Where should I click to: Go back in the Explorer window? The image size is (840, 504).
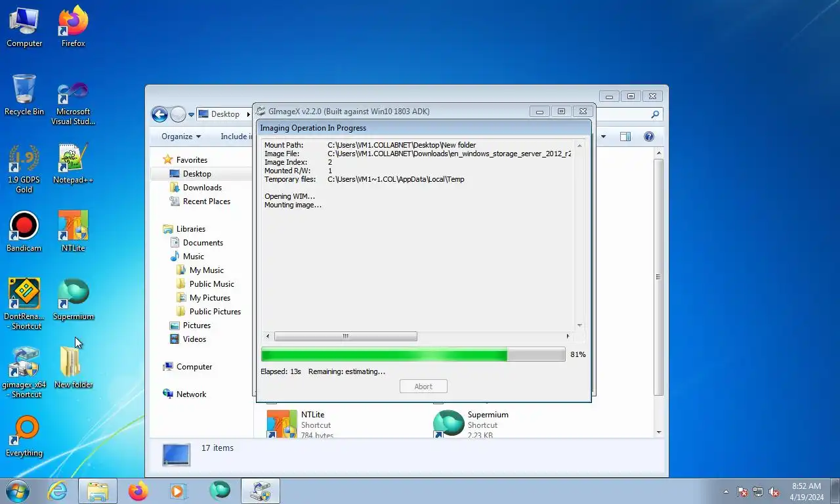pos(159,114)
